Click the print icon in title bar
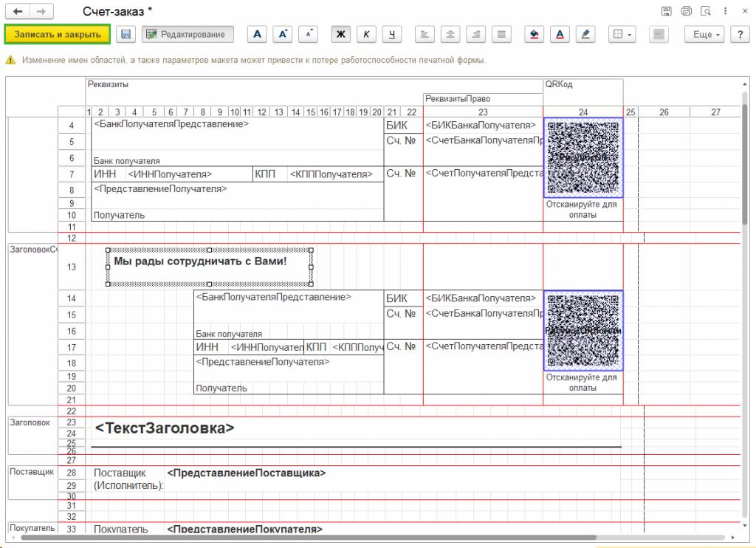Image resolution: width=756 pixels, height=548 pixels. click(687, 11)
